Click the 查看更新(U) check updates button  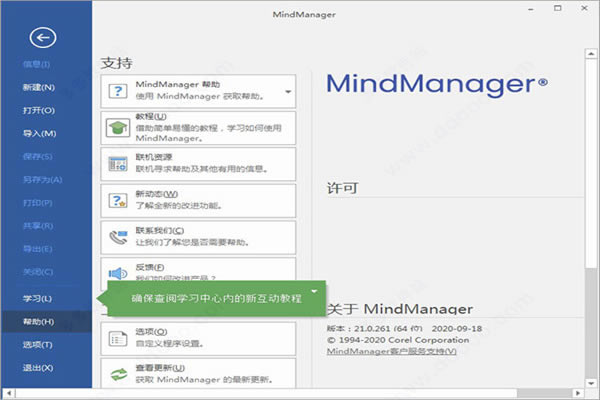pos(198,373)
